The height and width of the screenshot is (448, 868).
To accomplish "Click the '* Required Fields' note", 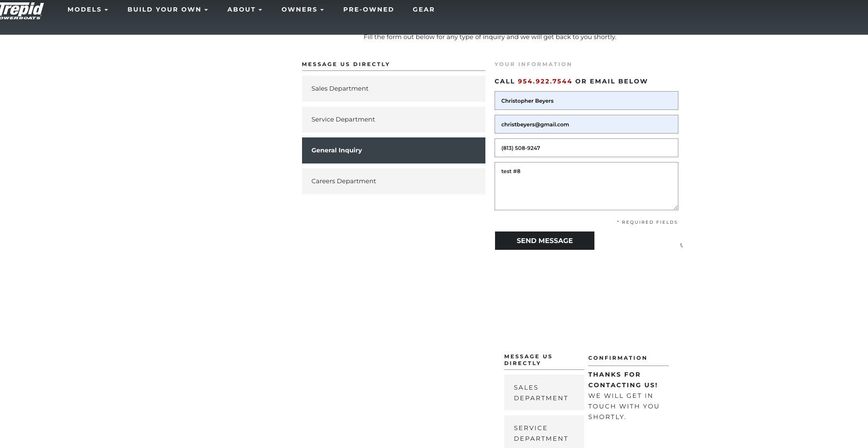I will [647, 222].
